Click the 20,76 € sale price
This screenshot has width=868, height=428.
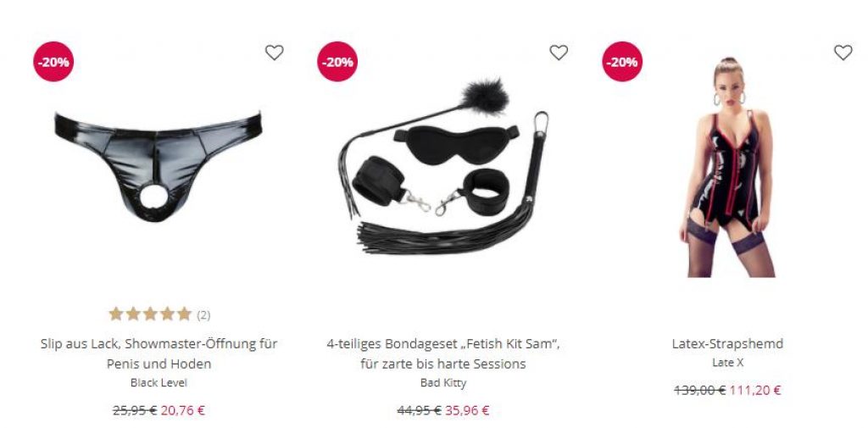pyautogui.click(x=183, y=410)
